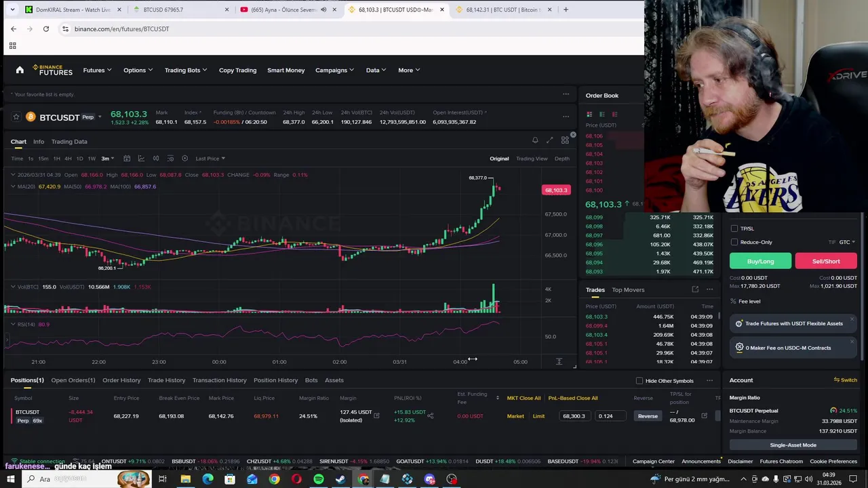
Task: Switch chart to Depth mode
Action: (562, 159)
